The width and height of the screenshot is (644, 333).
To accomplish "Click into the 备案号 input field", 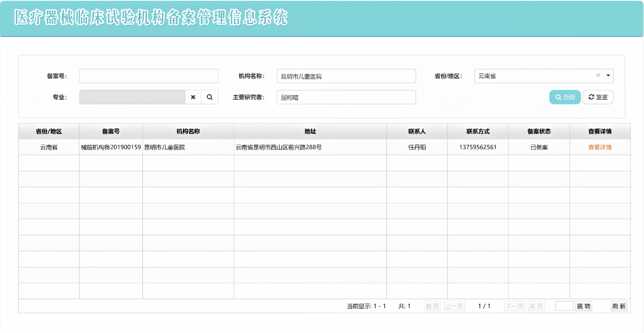I will click(149, 76).
